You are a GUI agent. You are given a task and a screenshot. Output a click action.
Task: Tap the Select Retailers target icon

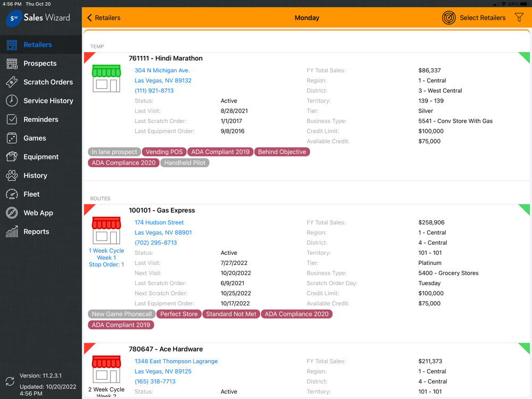pos(448,18)
